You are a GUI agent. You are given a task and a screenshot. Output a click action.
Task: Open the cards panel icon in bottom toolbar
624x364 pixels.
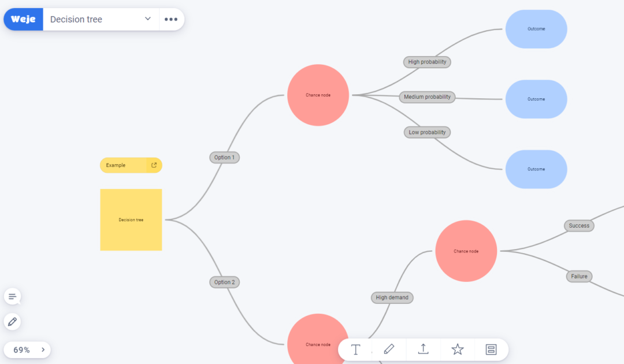[x=491, y=349]
